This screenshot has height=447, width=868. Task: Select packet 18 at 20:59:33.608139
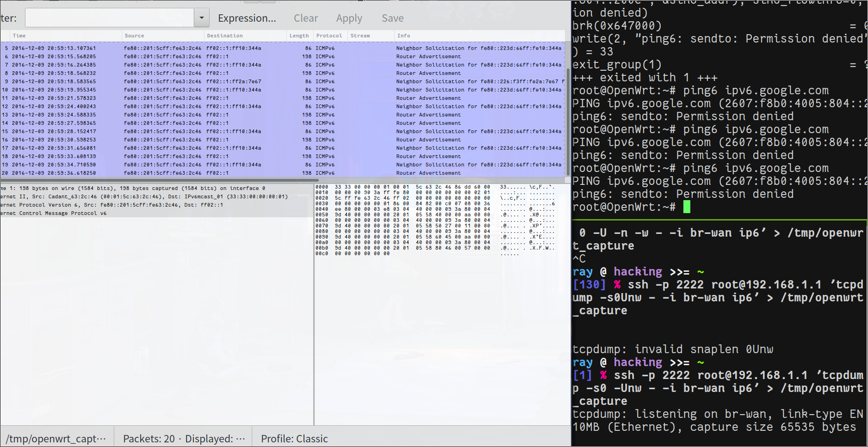coord(282,156)
